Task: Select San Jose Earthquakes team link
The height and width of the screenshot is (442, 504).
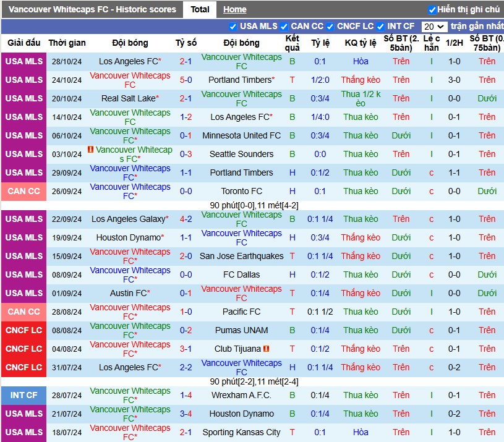Action: tap(241, 256)
